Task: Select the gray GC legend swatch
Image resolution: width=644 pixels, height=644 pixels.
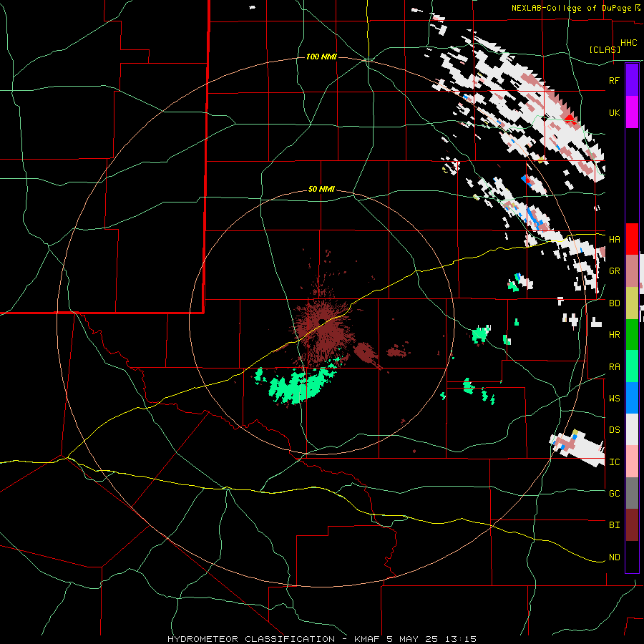Action: tap(632, 493)
